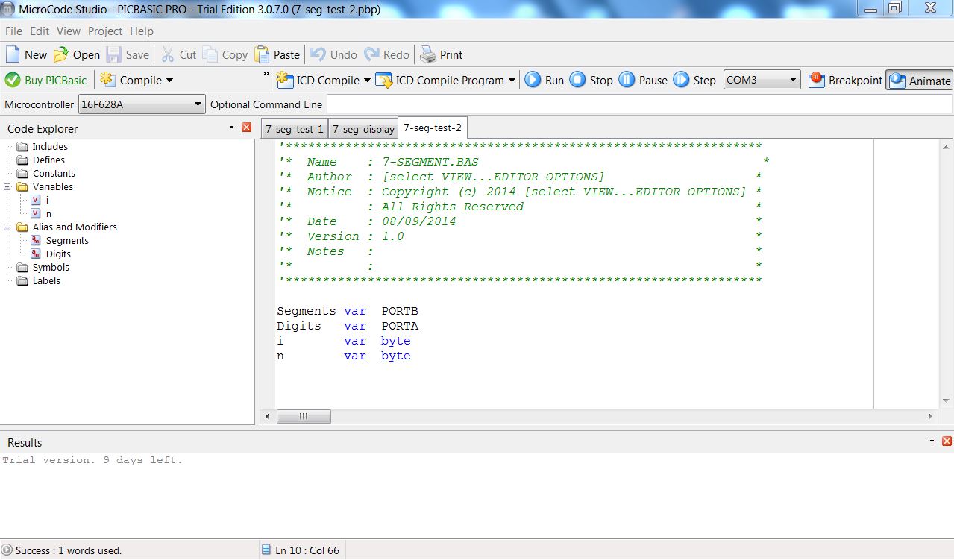
Task: Switch to the 7-seg-display tab
Action: point(363,129)
